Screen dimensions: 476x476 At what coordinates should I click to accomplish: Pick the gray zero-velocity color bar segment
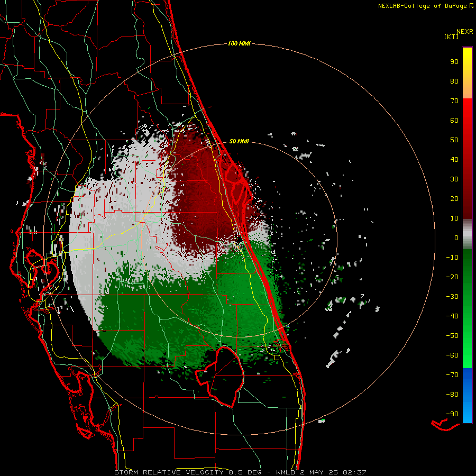467,234
